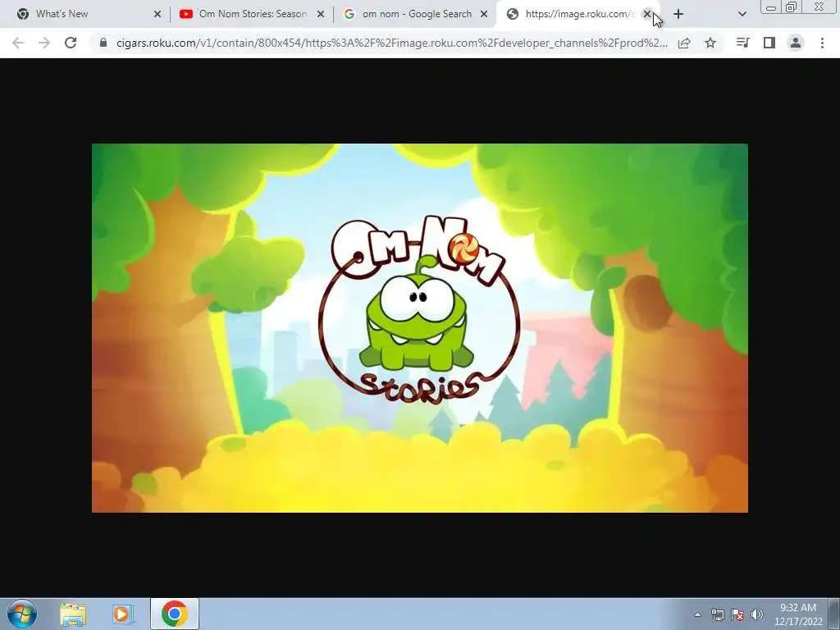This screenshot has width=840, height=630.
Task: Open Action Center flag icon
Action: click(737, 614)
